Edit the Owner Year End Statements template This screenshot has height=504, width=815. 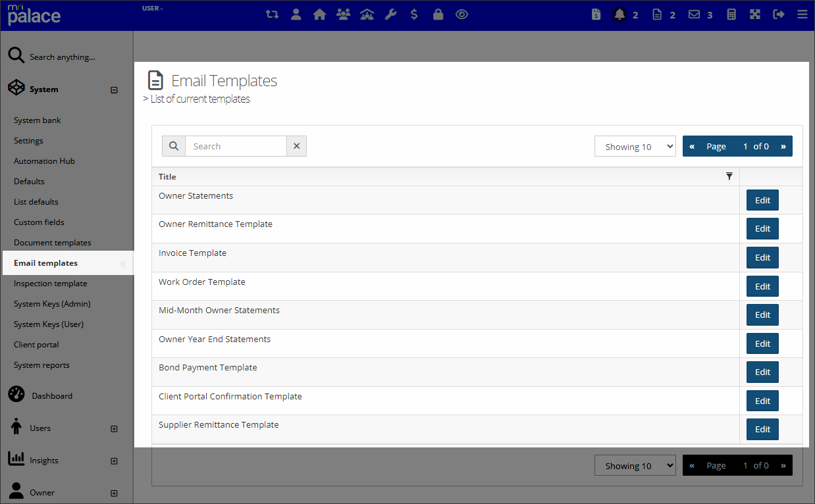[x=762, y=343]
